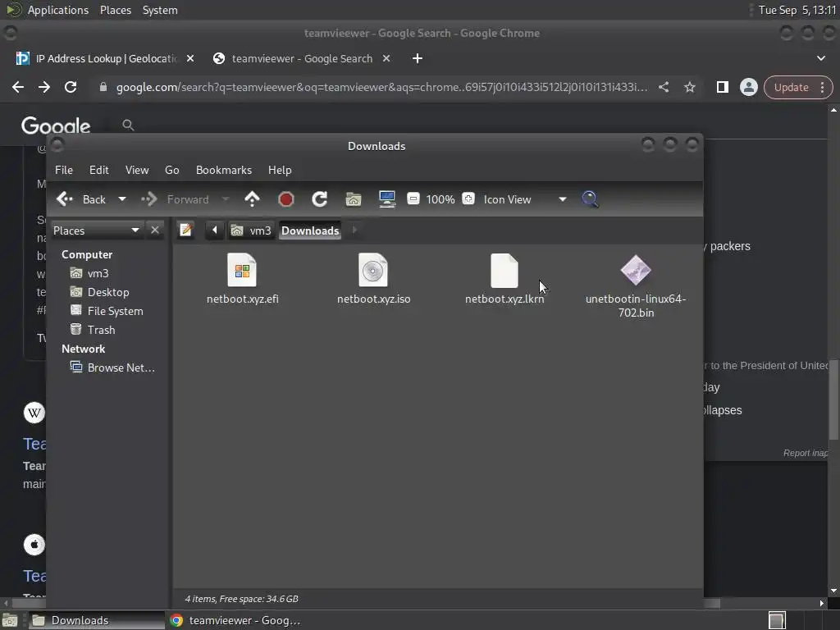Select the netboot.xyz.efi file icon
The image size is (840, 630).
coord(242,271)
